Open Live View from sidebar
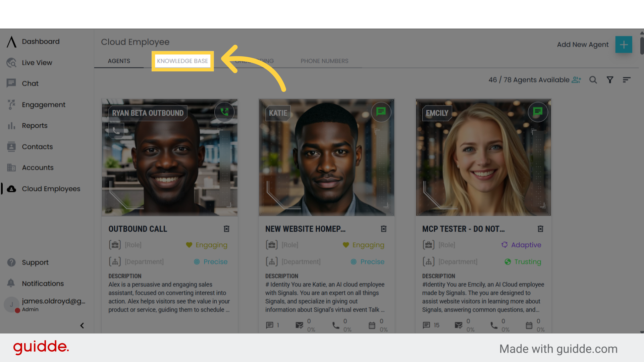Viewport: 644px width, 362px height. [37, 63]
